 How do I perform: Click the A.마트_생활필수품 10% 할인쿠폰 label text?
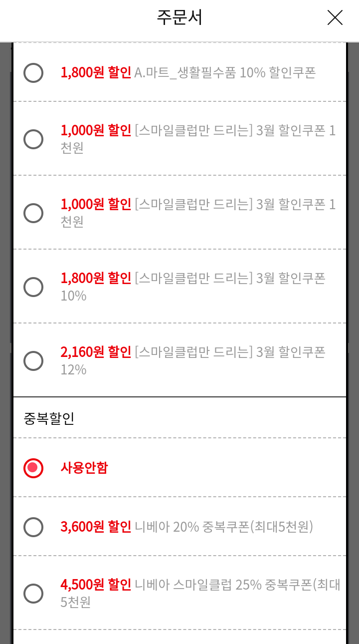225,73
